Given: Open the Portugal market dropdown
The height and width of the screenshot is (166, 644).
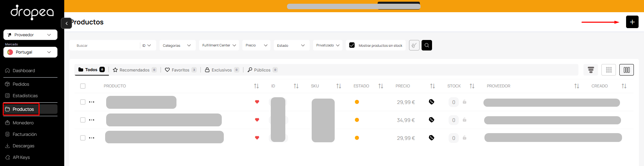Looking at the screenshot, I should pyautogui.click(x=30, y=52).
